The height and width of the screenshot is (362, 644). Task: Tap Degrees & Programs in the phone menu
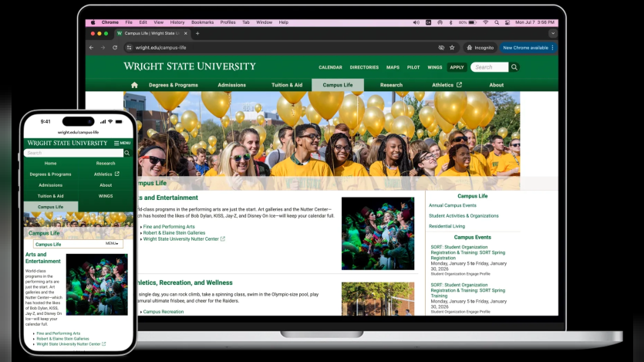point(51,174)
